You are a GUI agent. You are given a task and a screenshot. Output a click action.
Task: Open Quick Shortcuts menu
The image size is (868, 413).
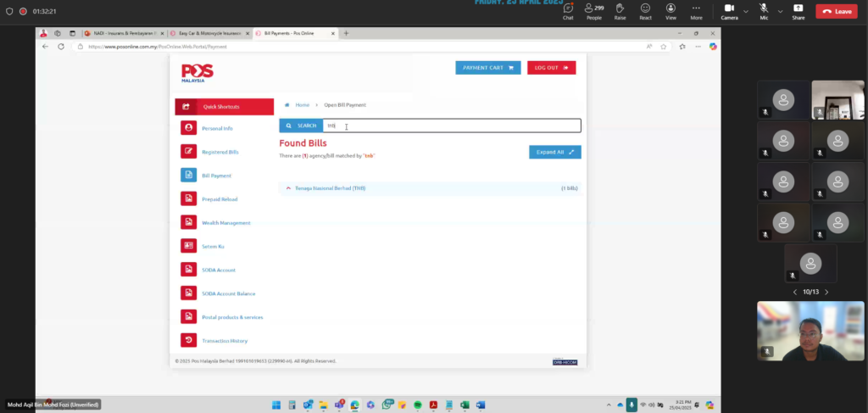(x=224, y=107)
